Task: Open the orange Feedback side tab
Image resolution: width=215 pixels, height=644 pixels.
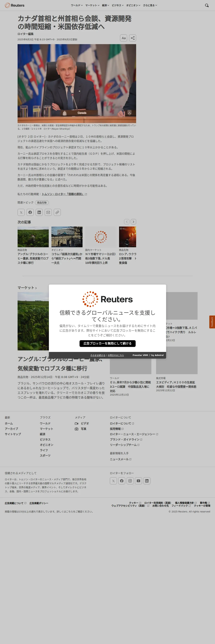Action: 212,322
